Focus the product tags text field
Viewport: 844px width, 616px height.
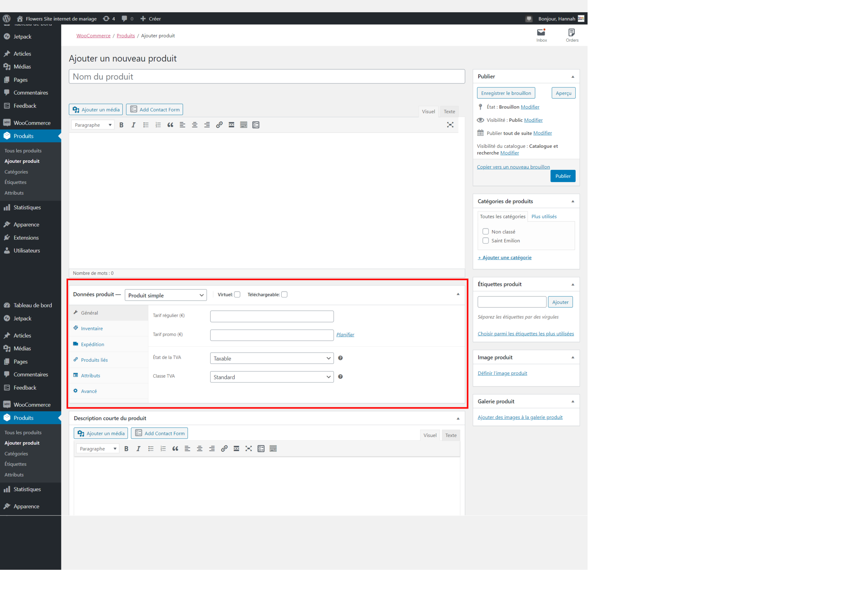(512, 302)
